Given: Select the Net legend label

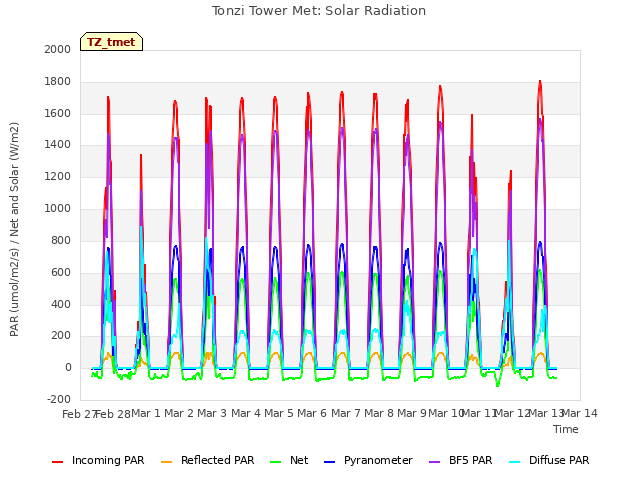Looking at the screenshot, I should [x=299, y=460].
